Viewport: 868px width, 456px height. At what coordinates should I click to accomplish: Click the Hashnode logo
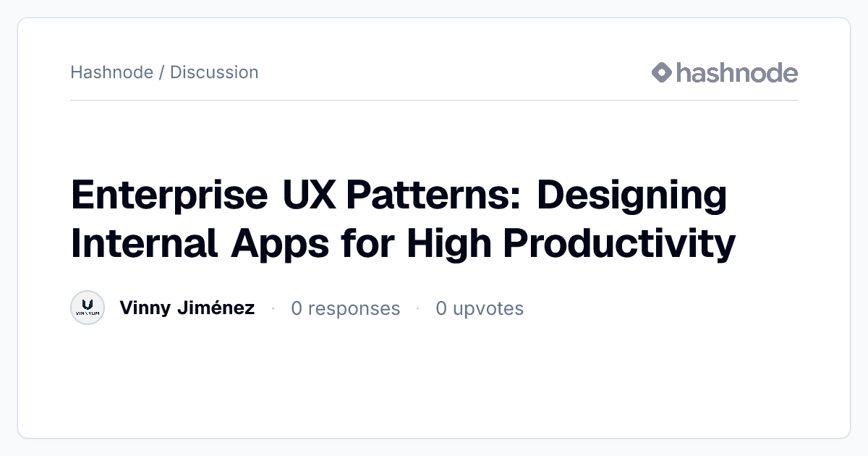[x=724, y=72]
